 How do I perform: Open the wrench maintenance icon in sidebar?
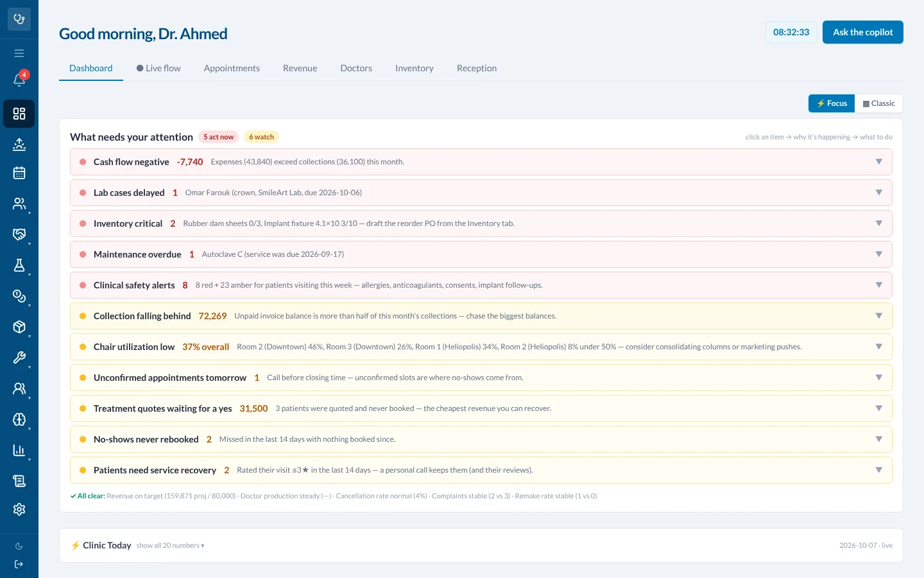click(x=19, y=358)
